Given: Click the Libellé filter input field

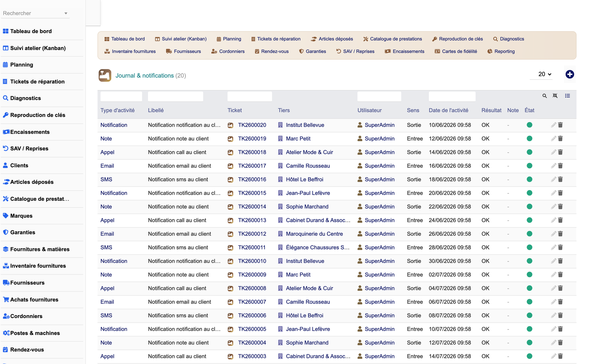Looking at the screenshot, I should (x=176, y=96).
